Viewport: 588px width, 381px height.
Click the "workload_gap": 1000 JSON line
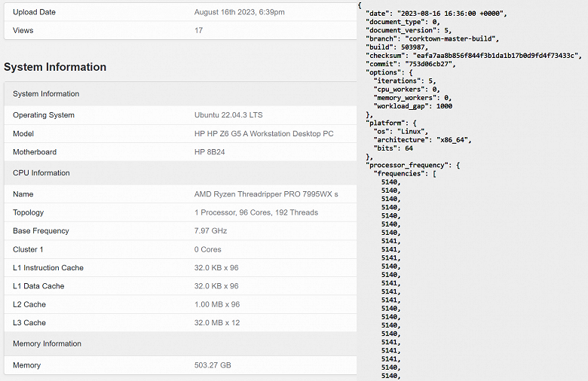tap(413, 106)
